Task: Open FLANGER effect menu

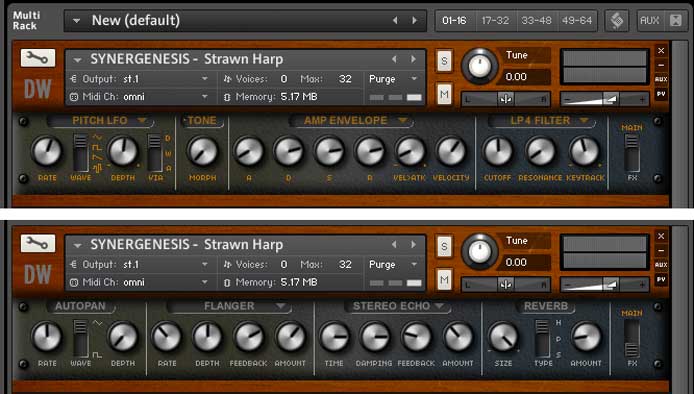Action: [280, 306]
